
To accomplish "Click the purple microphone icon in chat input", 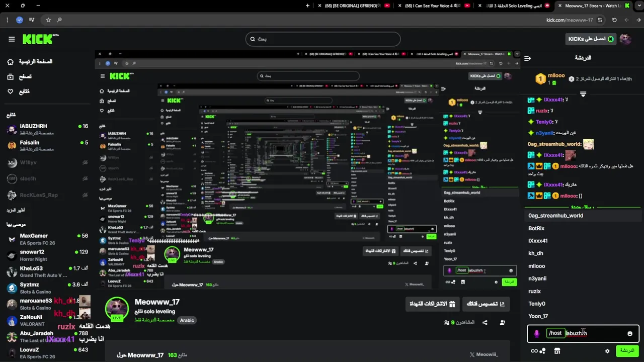I will tap(537, 333).
